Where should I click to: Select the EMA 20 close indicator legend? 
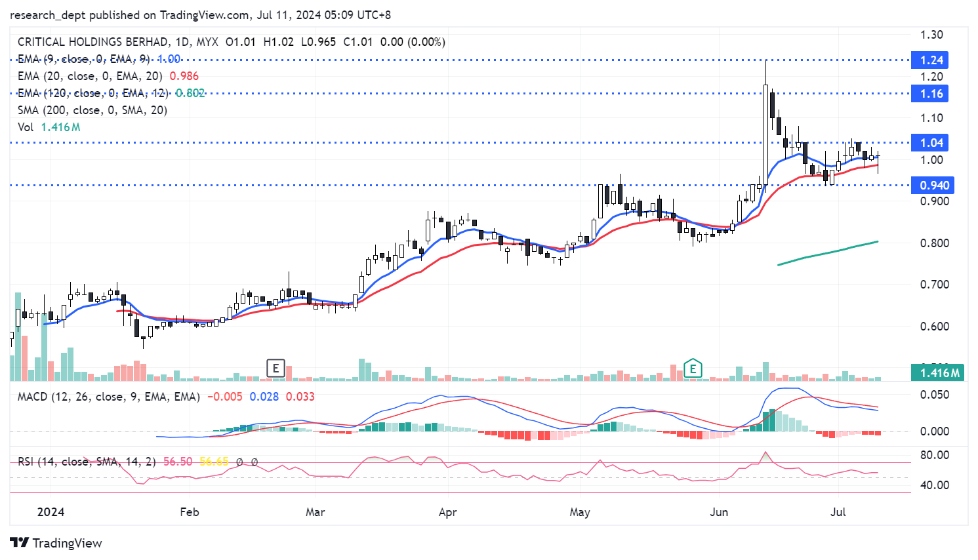pos(90,76)
